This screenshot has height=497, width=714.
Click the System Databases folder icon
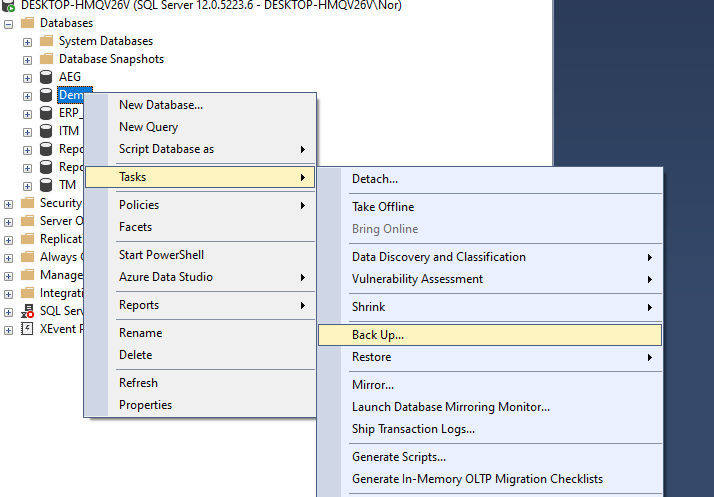[45, 41]
